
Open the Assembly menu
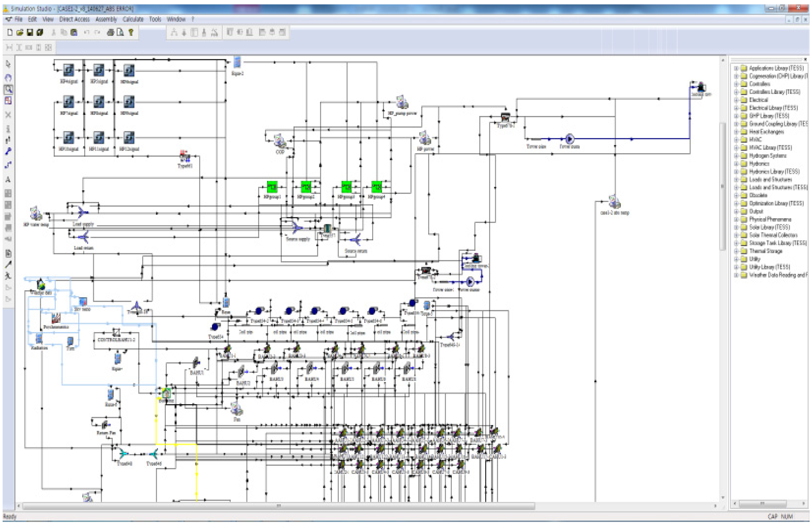106,19
